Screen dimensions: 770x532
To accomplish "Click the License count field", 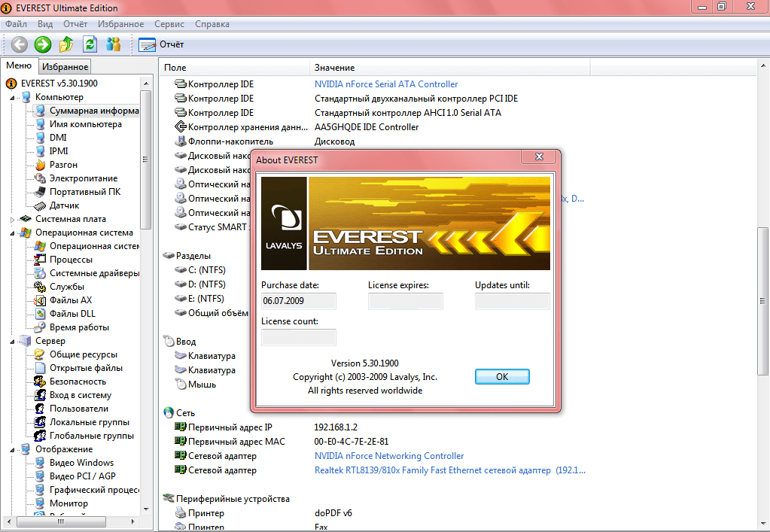I will point(299,338).
